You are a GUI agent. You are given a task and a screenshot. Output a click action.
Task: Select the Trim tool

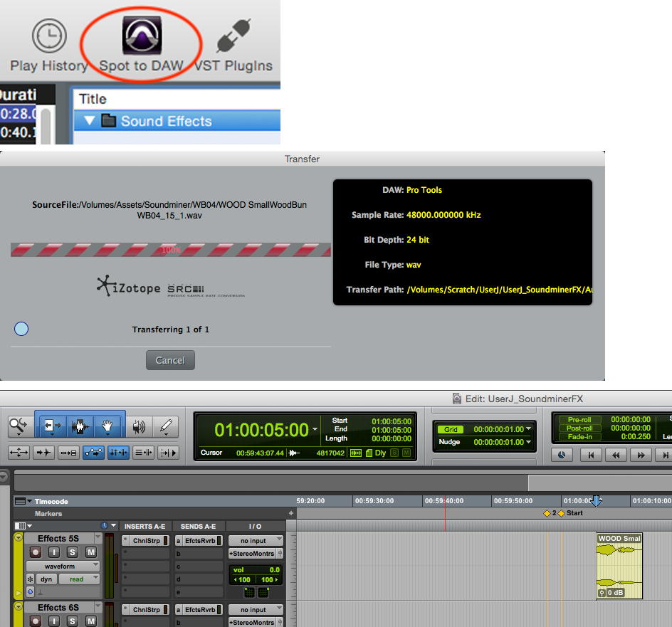pyautogui.click(x=52, y=426)
